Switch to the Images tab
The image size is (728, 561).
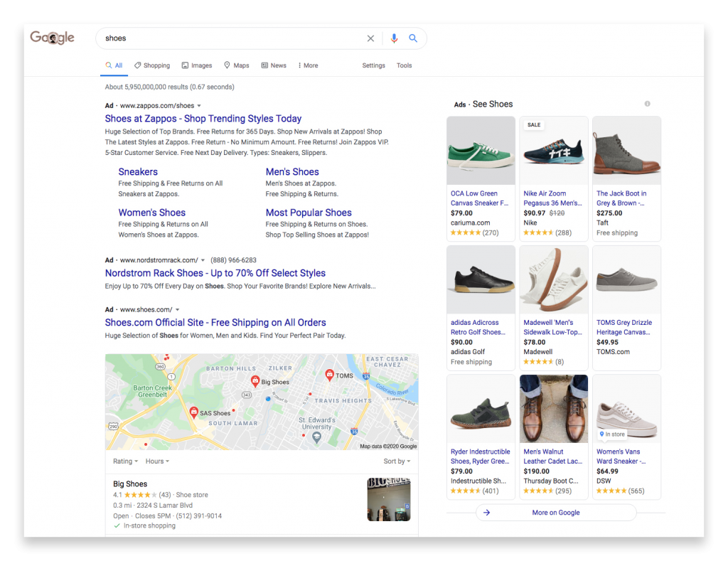(x=197, y=65)
